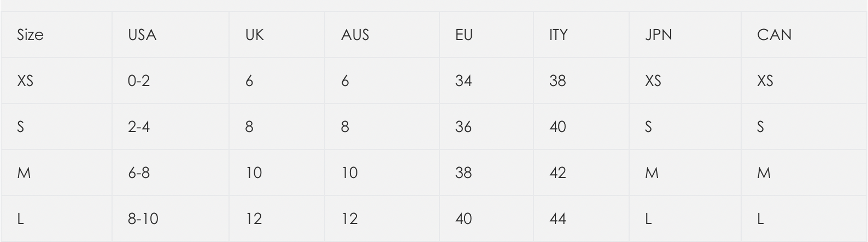Select the S size row label

click(21, 127)
